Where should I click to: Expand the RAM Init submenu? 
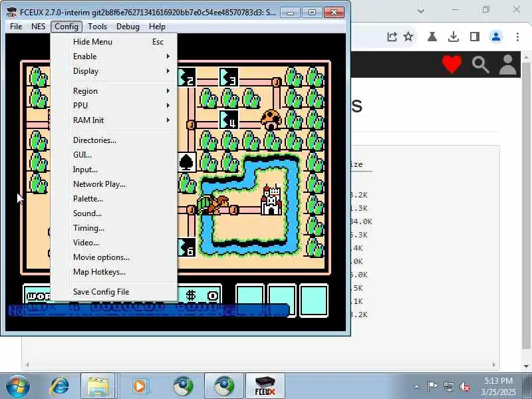[114, 120]
